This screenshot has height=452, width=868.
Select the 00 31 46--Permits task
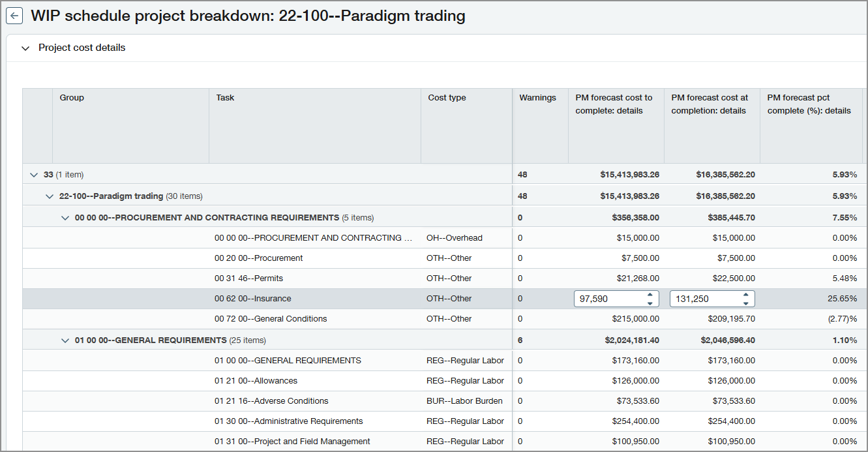pos(248,279)
